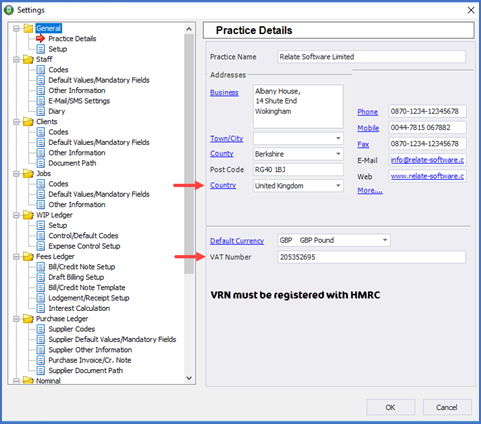Click the tree scrollbar up arrow
Viewport: 481px width, 424px height.
pos(189,29)
